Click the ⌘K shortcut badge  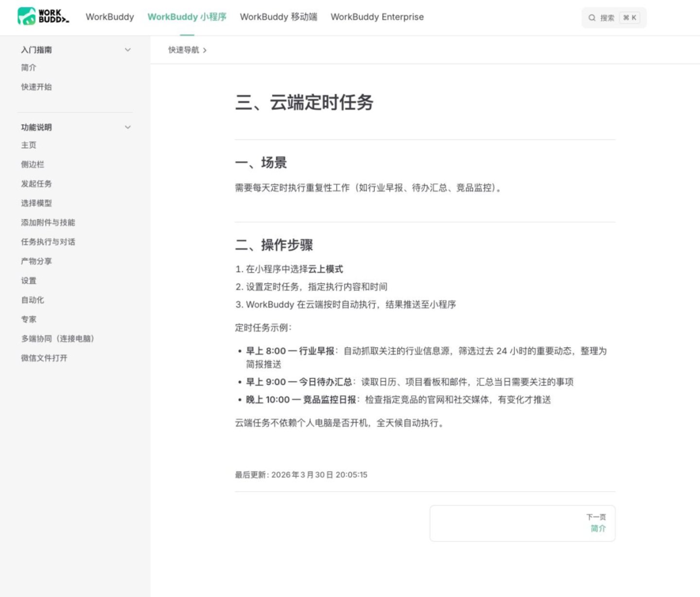(x=630, y=18)
